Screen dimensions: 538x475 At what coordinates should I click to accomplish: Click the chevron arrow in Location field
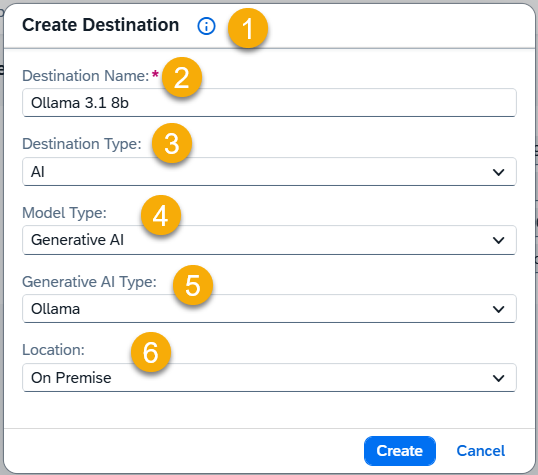[498, 378]
